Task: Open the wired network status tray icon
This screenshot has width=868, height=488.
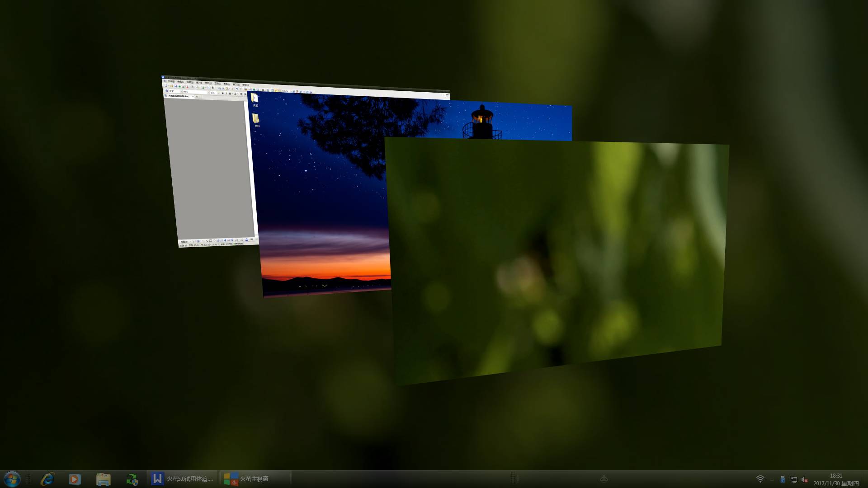Action: click(x=794, y=479)
